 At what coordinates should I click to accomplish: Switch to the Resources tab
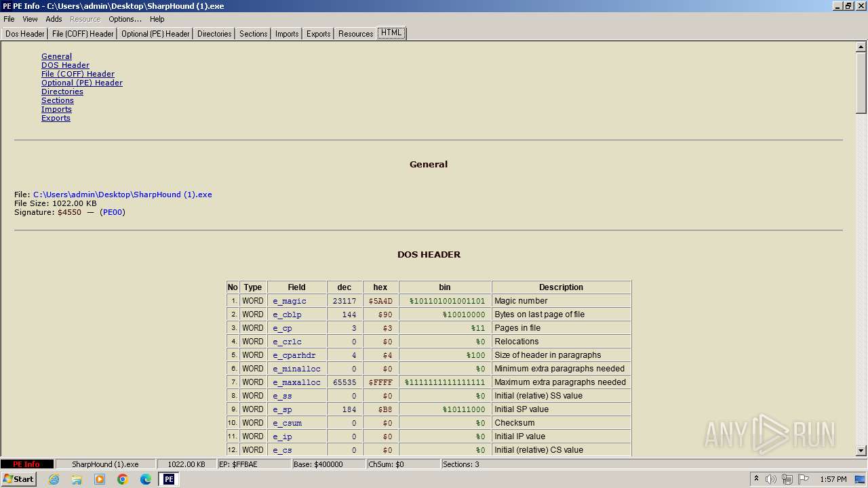pyautogui.click(x=355, y=34)
